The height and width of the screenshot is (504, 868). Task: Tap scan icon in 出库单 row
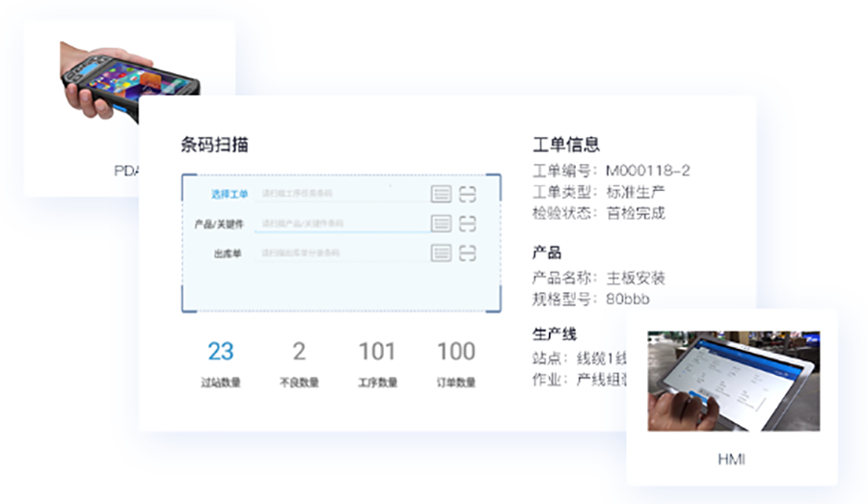[x=467, y=253]
